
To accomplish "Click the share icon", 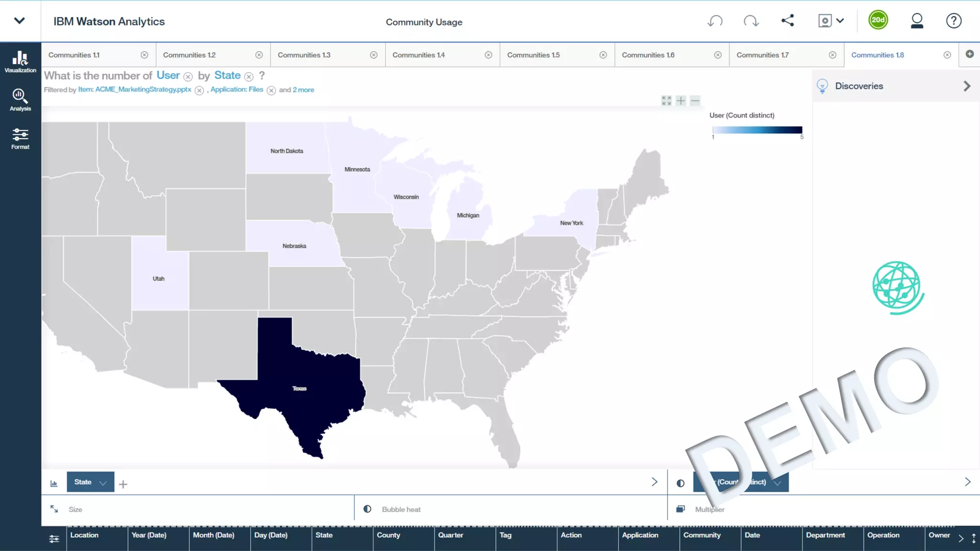I will coord(788,21).
